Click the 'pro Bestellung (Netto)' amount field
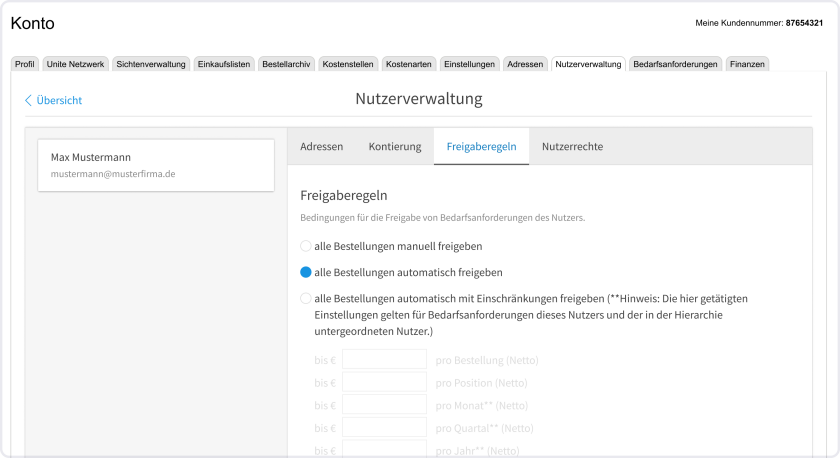Viewport: 840px width, 458px height. pos(384,359)
